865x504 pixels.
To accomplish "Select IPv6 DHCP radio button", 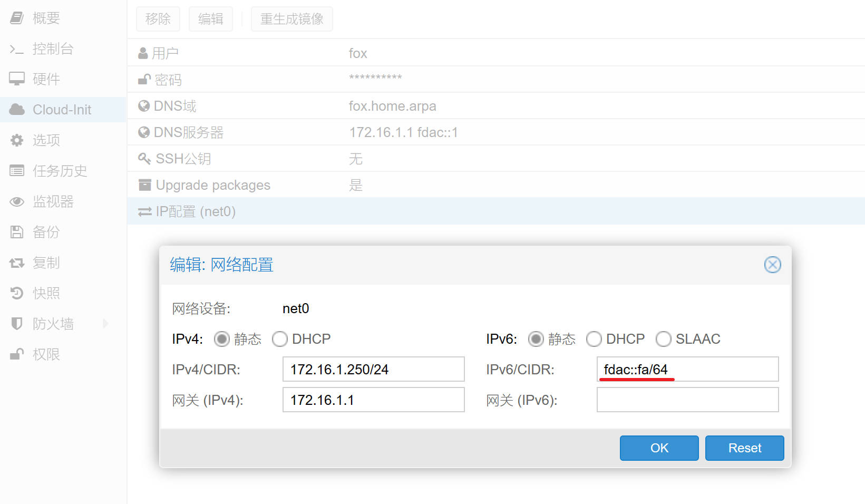I will pos(594,339).
